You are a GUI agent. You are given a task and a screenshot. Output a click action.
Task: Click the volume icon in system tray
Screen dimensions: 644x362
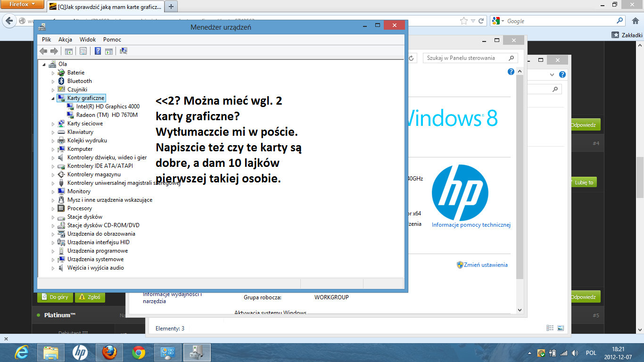click(574, 353)
